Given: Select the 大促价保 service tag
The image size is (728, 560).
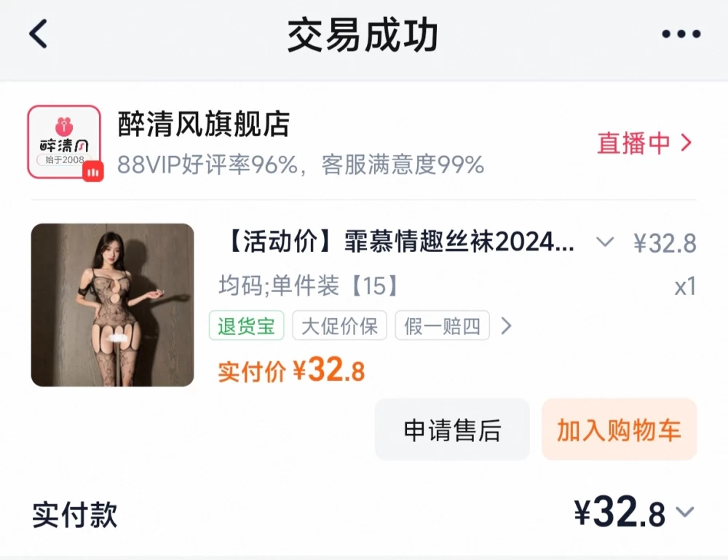Looking at the screenshot, I should coord(339,326).
